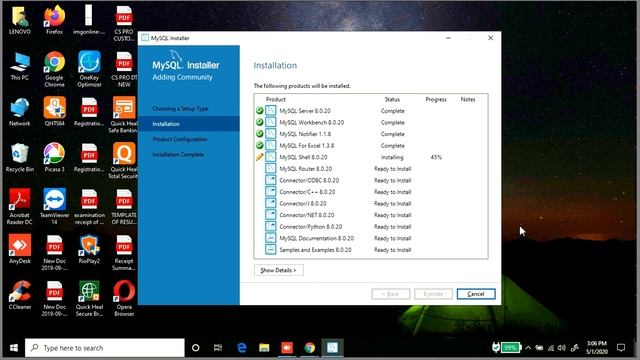This screenshot has height=360, width=640.
Task: Switch to Chrome on the taskbar
Action: (310, 348)
